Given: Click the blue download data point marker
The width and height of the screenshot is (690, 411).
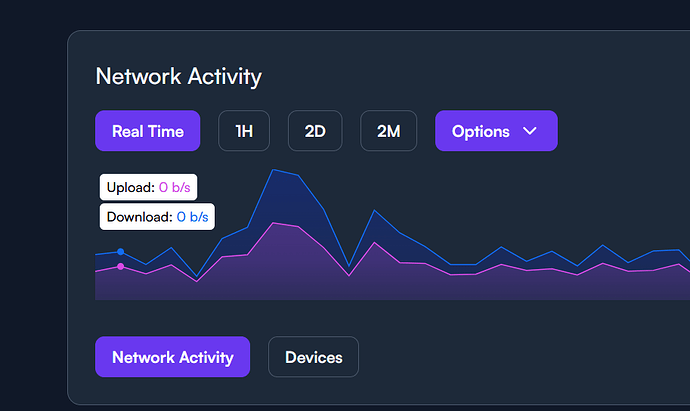Looking at the screenshot, I should (121, 252).
